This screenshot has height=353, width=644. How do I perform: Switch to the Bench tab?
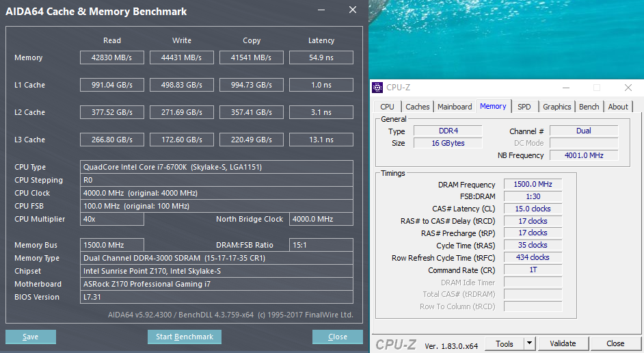pos(589,107)
